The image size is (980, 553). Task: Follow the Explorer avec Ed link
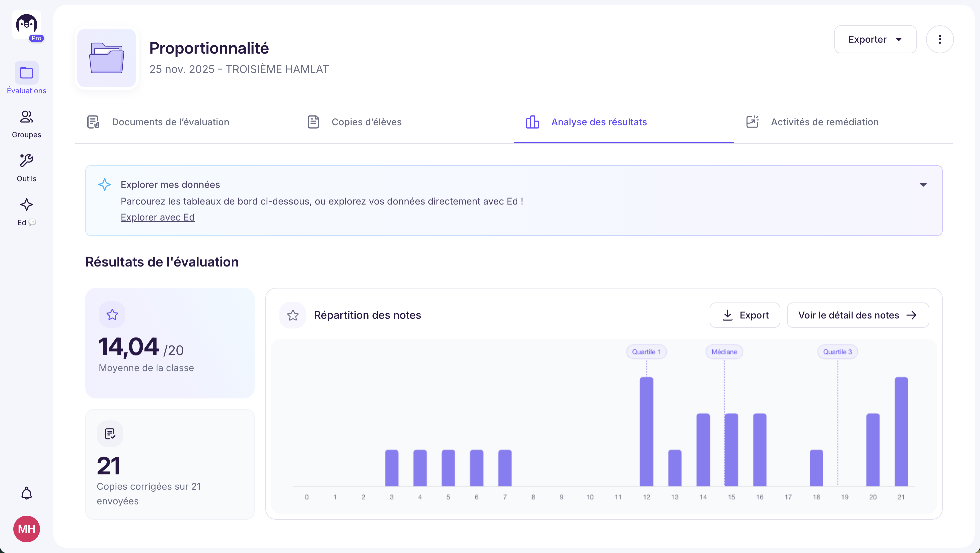(x=157, y=217)
